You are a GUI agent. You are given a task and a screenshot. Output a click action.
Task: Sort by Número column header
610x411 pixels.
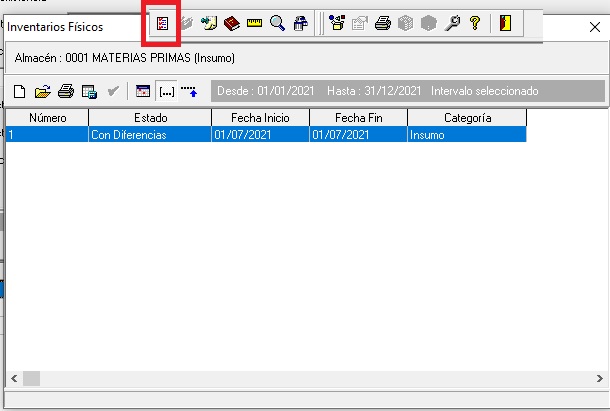click(x=47, y=118)
